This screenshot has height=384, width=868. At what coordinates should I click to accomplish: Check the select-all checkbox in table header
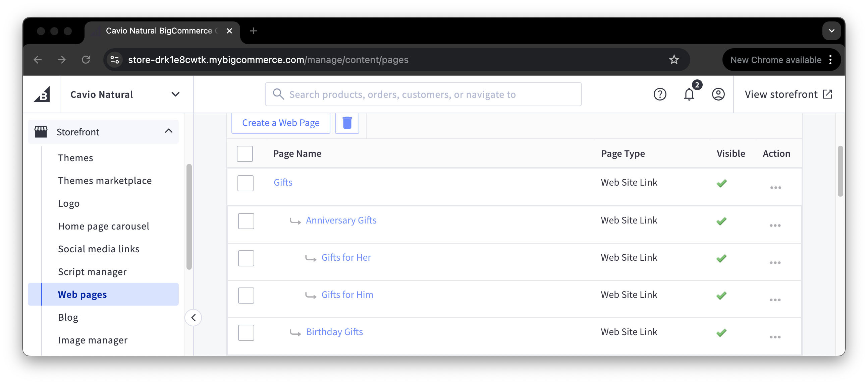pos(245,154)
